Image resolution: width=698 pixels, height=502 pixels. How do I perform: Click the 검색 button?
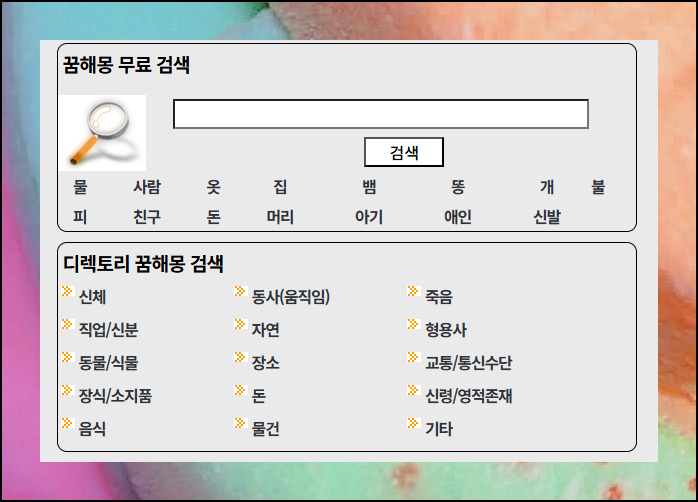(x=404, y=152)
